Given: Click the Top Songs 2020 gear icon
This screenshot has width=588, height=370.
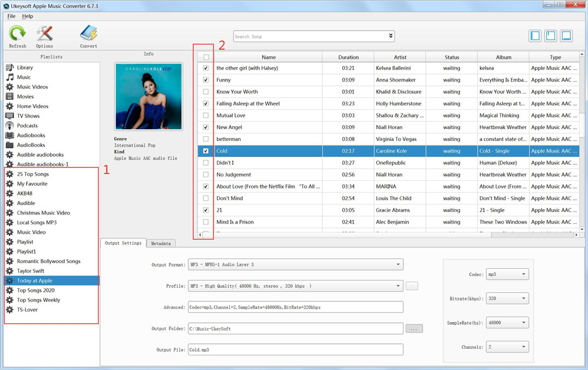Looking at the screenshot, I should (10, 291).
